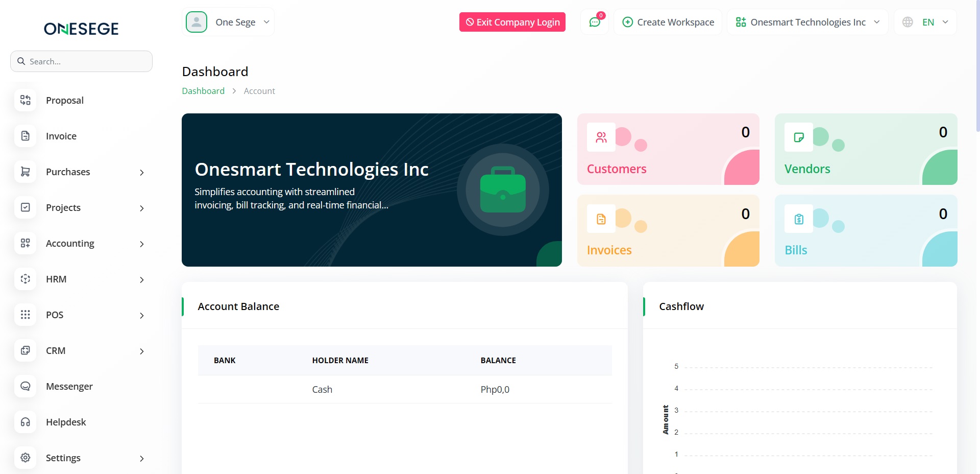
Task: Click the Customers card people icon
Action: [x=601, y=137]
